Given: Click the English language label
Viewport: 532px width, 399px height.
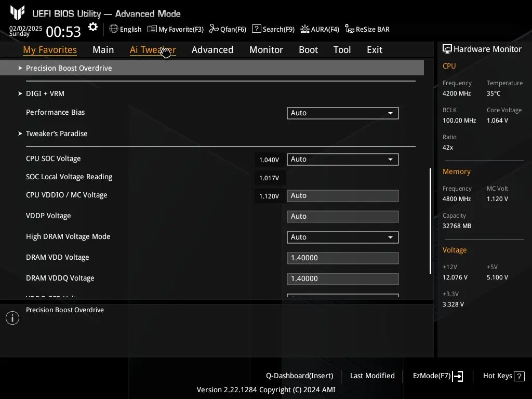Looking at the screenshot, I should click(130, 29).
